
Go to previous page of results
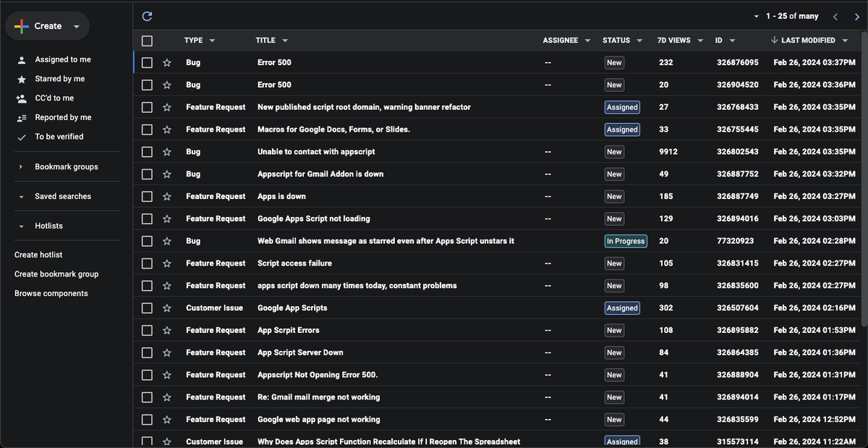835,16
